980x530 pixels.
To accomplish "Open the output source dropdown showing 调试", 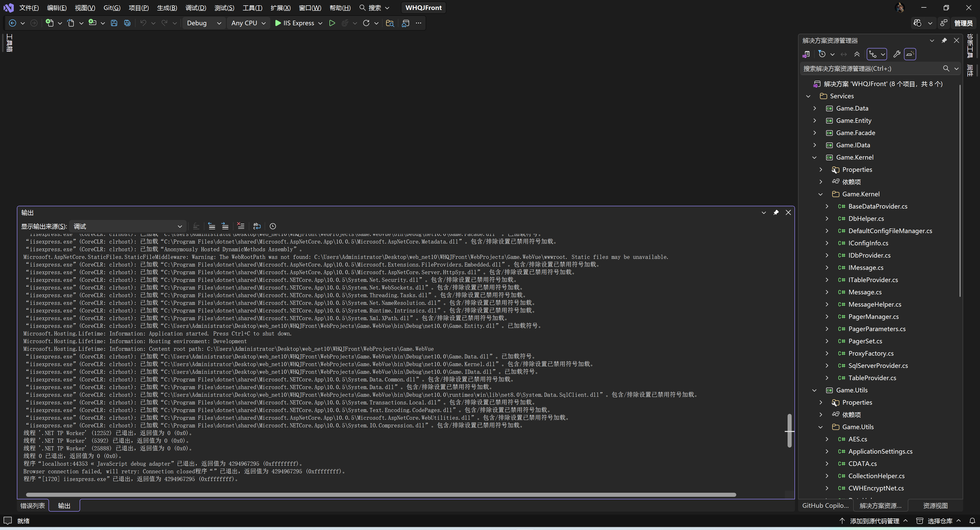I will (x=128, y=226).
